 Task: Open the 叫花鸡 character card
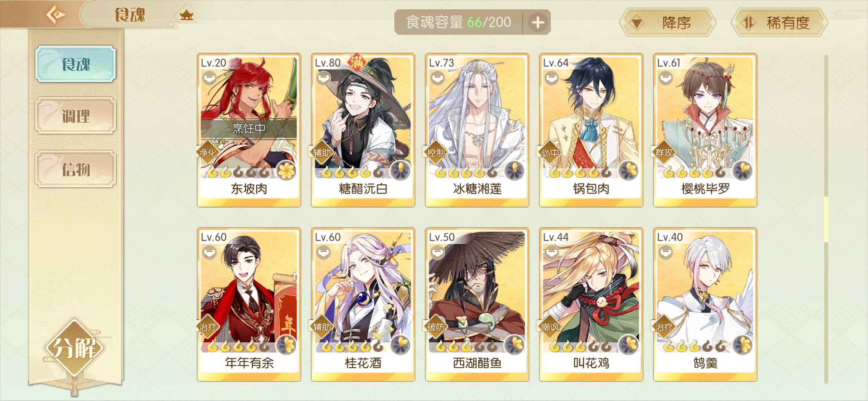click(x=591, y=304)
